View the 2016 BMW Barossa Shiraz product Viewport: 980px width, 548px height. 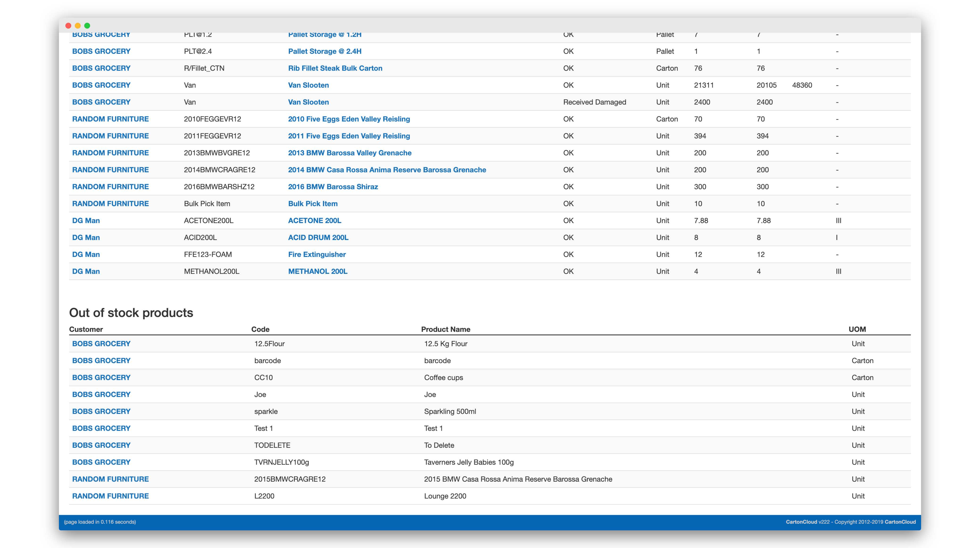332,187
